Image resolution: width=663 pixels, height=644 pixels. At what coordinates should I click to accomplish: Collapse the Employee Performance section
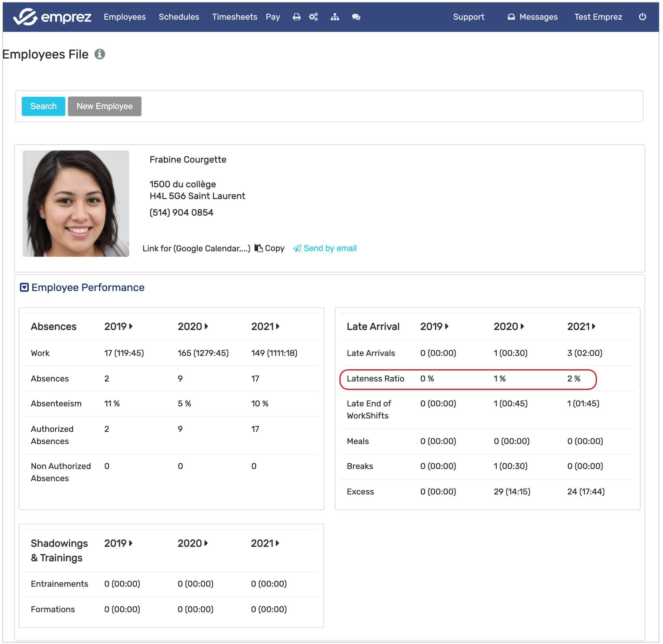24,288
